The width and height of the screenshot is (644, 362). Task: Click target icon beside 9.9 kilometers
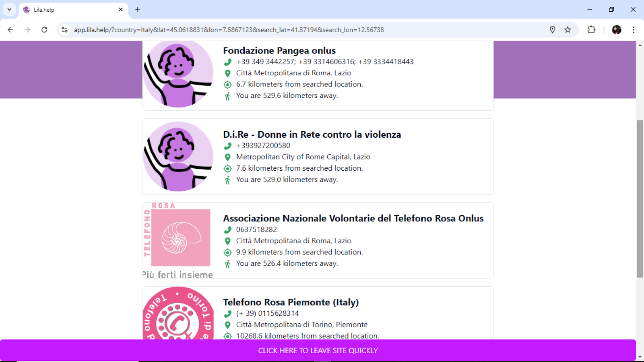click(227, 252)
